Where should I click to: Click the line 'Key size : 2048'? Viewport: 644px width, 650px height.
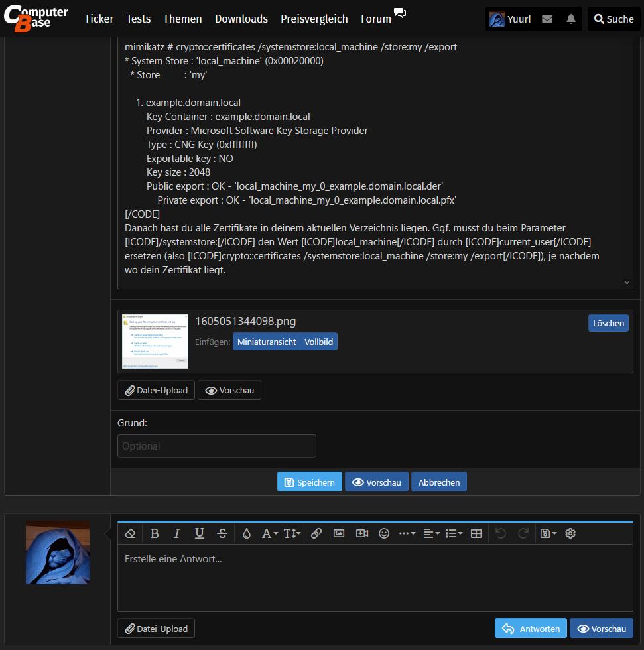click(x=178, y=172)
